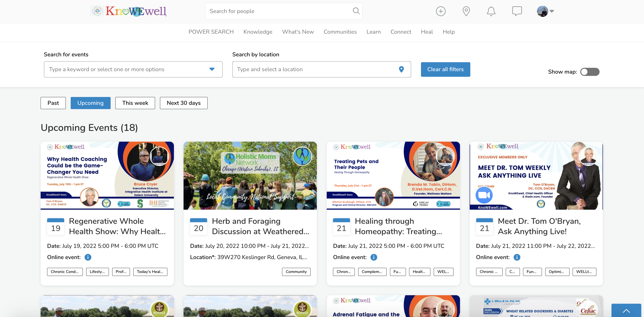This screenshot has width=644, height=317.
Task: Open the Communities menu
Action: tap(340, 32)
